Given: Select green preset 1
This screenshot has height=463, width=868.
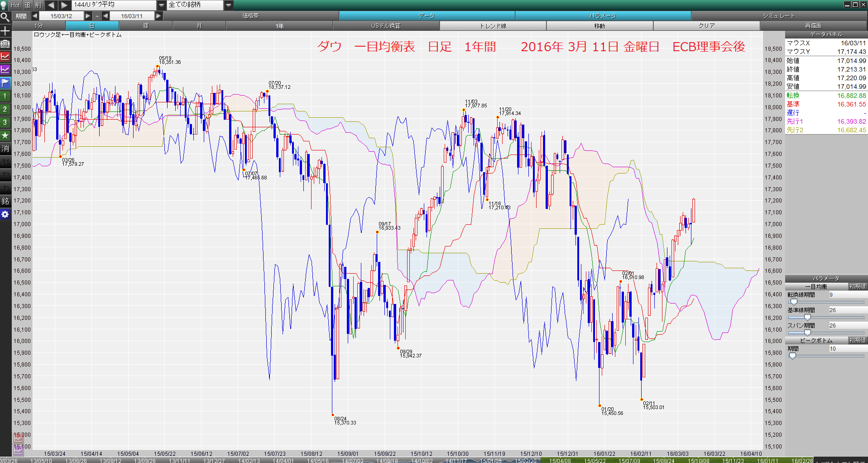Looking at the screenshot, I should 5,96.
